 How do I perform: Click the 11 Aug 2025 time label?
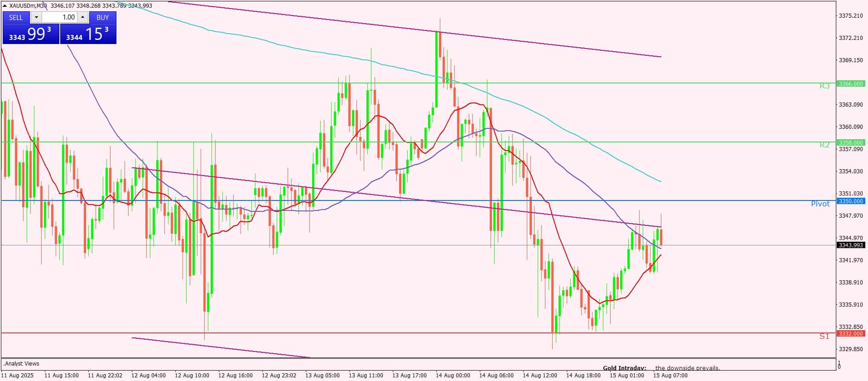point(17,375)
